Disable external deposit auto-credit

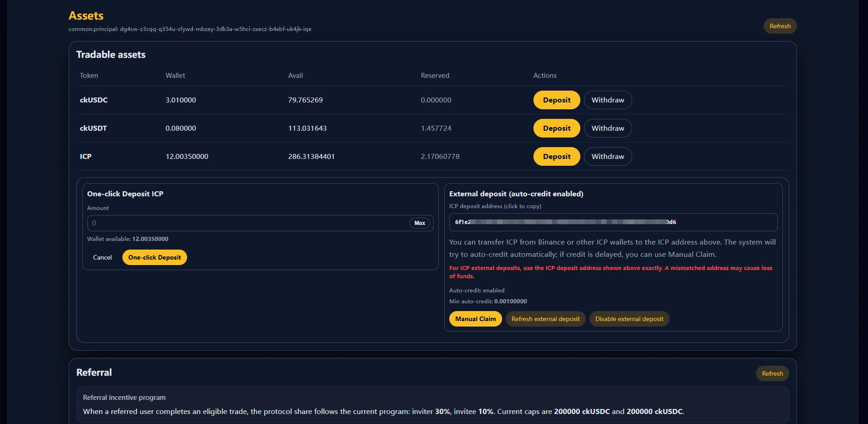(629, 319)
